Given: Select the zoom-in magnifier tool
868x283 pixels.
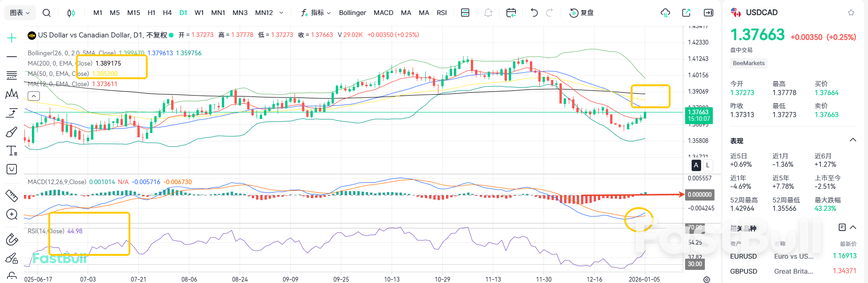Looking at the screenshot, I should 12,215.
